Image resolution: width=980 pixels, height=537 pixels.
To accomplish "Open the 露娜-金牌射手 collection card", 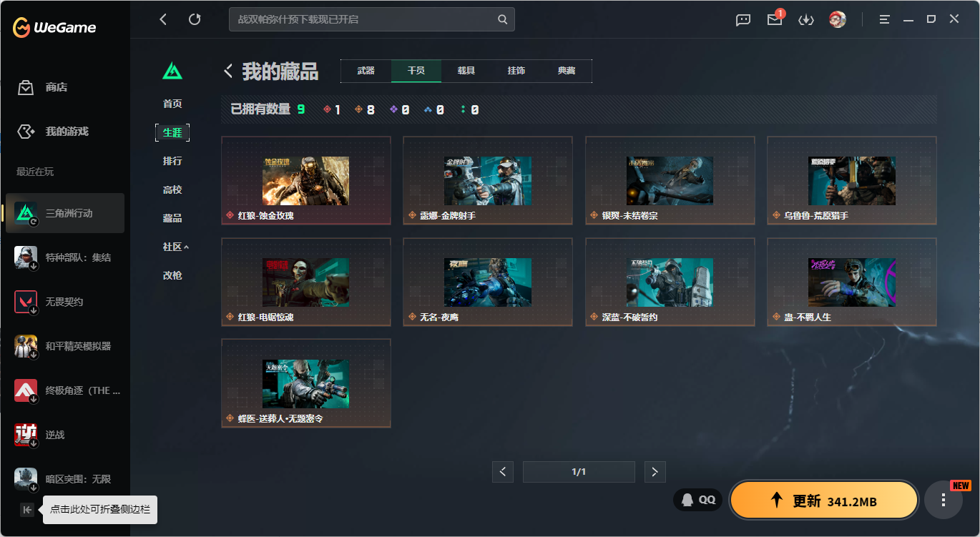I will 488,180.
